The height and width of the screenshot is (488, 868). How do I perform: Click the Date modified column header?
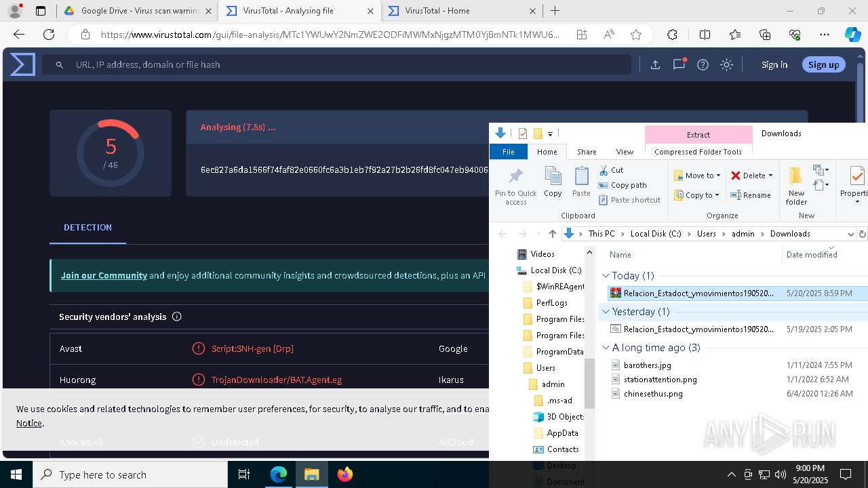click(x=812, y=255)
